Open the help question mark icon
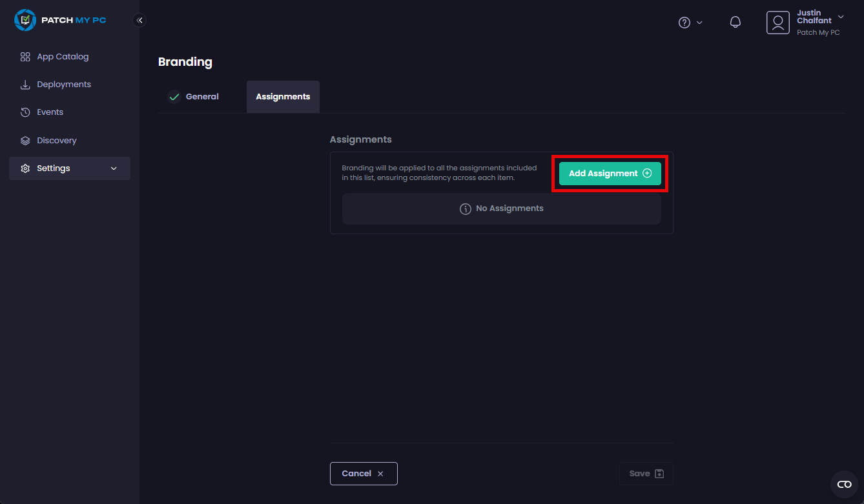The height and width of the screenshot is (504, 864). 684,23
